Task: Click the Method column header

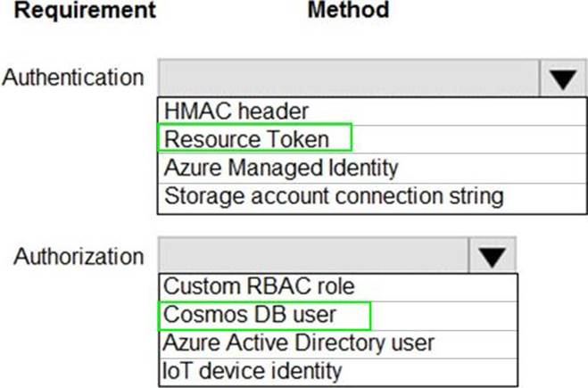Action: click(348, 11)
